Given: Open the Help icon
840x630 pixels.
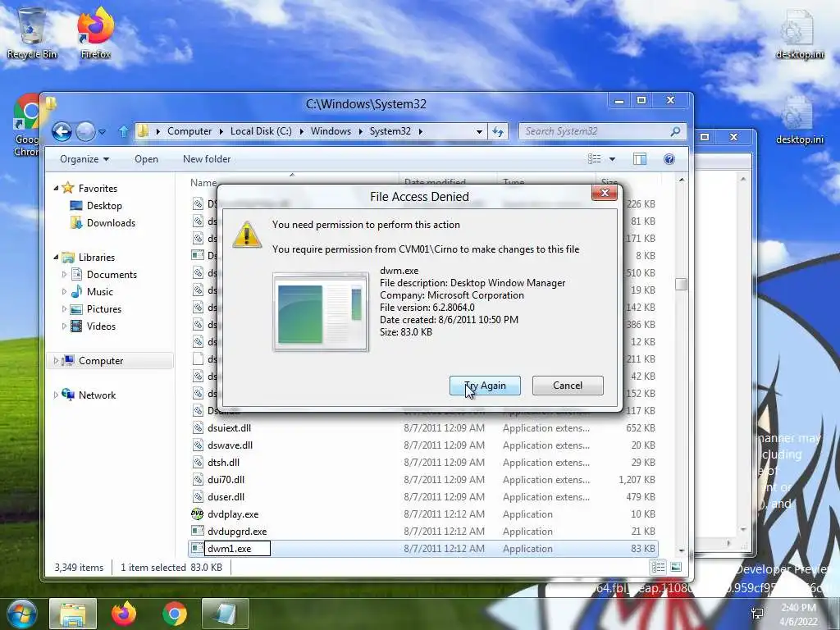Looking at the screenshot, I should click(x=669, y=159).
